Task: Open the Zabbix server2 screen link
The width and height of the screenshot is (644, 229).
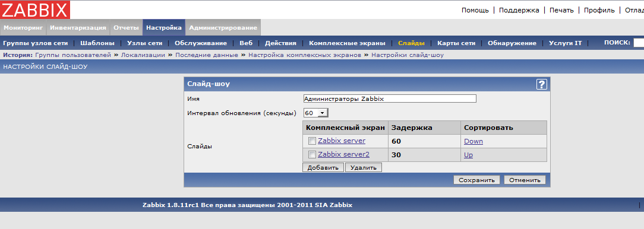Action: pyautogui.click(x=344, y=154)
